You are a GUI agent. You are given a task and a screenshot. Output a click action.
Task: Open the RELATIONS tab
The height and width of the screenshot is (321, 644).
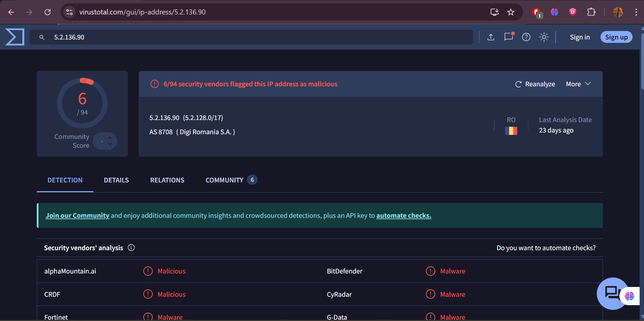(x=167, y=180)
